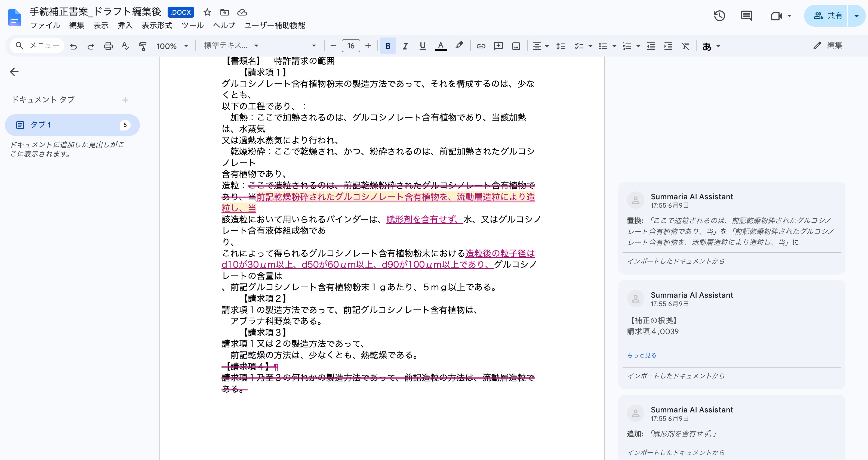Decrease the font size
The image size is (868, 460).
(333, 46)
